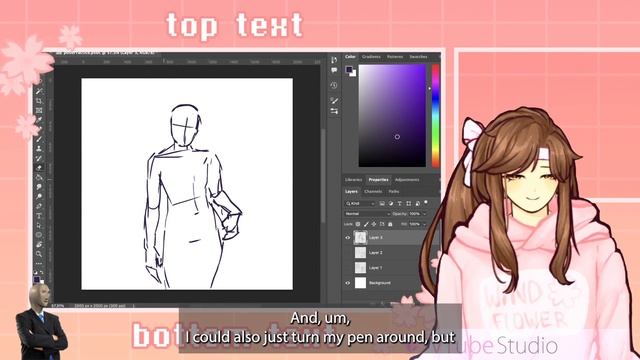Hide the Background layer eye icon

[x=348, y=283]
